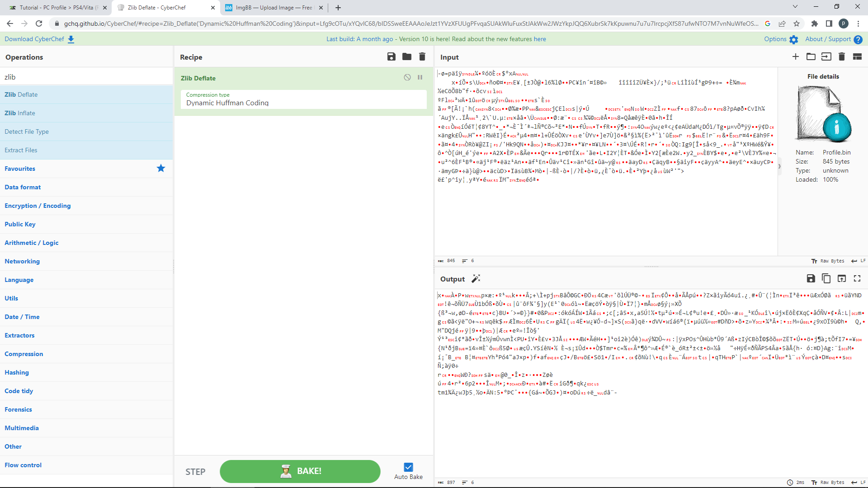Copy raw output to clipboard

pos(826,278)
